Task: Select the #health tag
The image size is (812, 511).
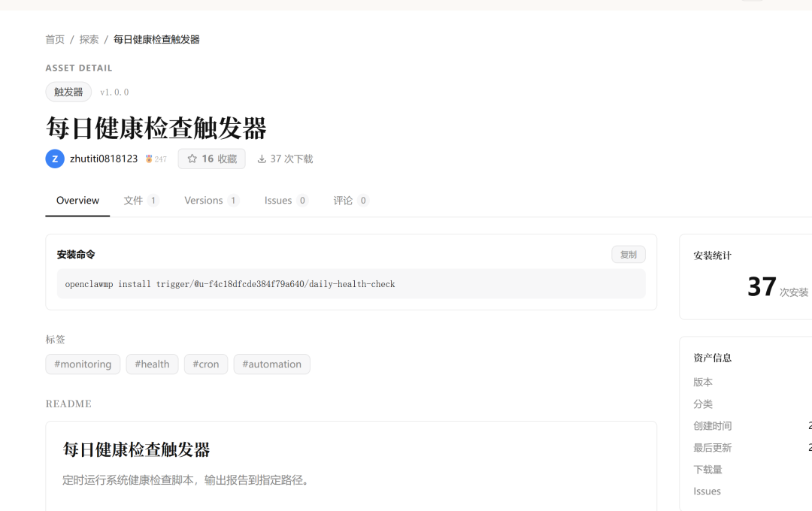Action: (152, 364)
